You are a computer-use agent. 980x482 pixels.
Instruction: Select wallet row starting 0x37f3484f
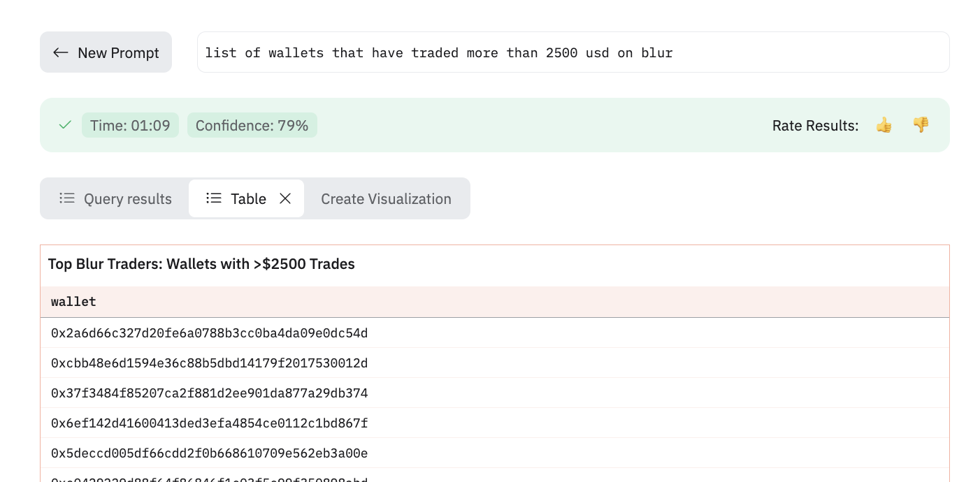(495, 393)
